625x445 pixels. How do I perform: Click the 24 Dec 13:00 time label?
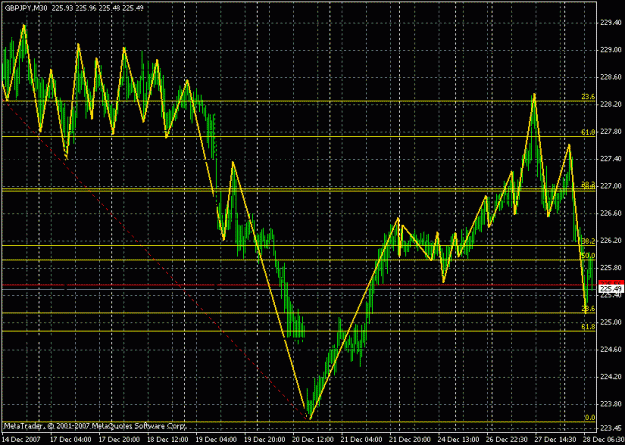click(458, 439)
